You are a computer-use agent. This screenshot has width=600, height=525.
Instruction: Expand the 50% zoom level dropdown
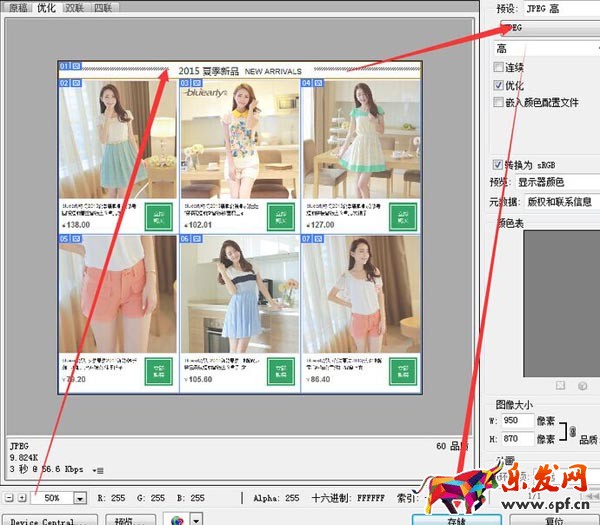[x=79, y=498]
